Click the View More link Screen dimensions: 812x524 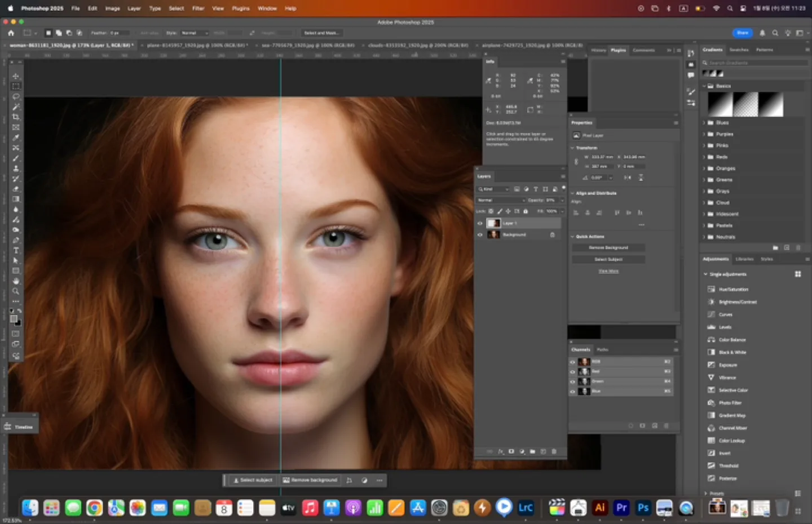[x=608, y=271]
